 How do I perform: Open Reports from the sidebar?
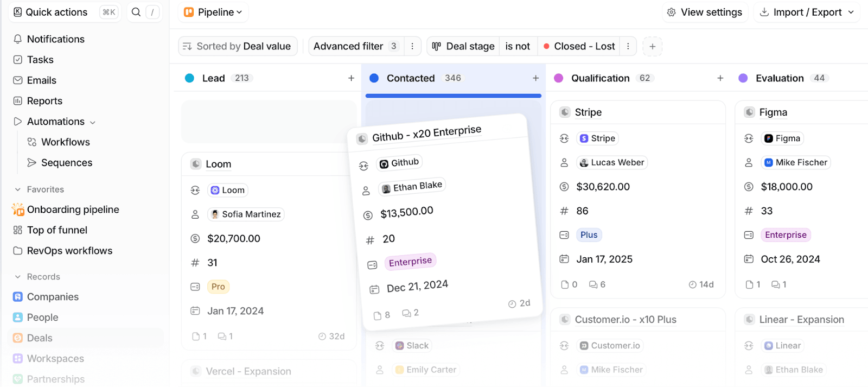tap(44, 101)
